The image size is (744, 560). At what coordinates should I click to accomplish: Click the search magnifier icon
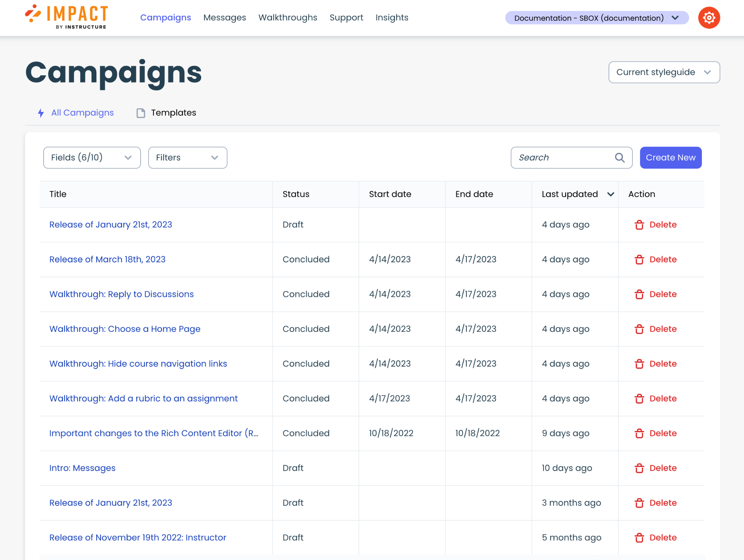[x=620, y=158]
